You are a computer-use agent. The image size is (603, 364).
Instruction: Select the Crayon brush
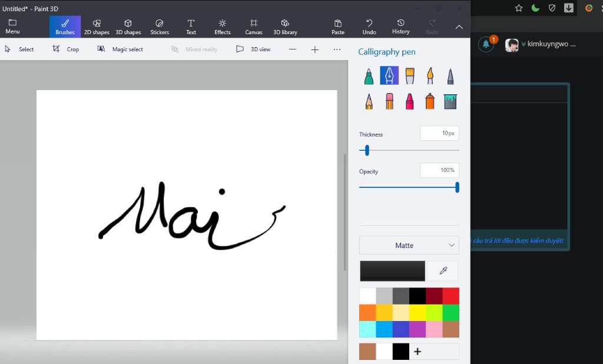click(410, 101)
